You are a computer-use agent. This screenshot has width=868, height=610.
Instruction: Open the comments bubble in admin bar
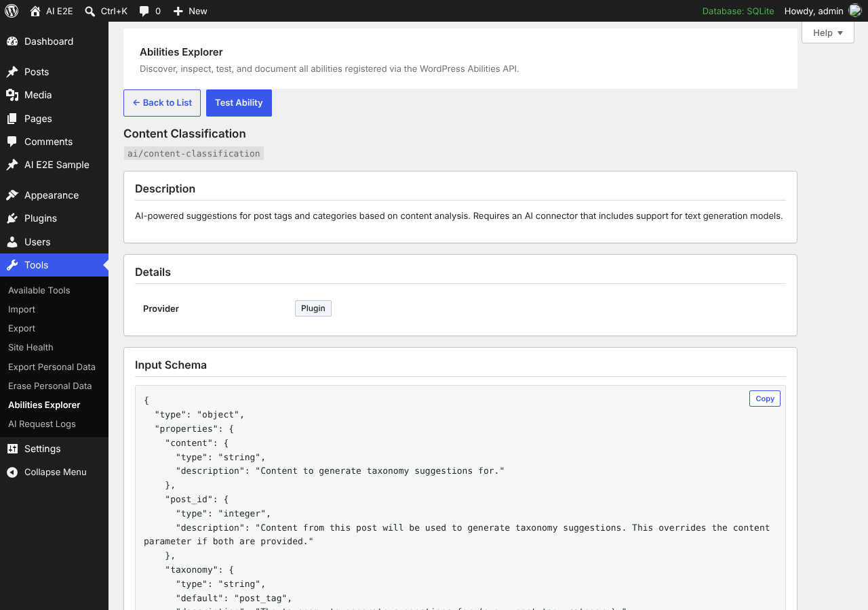(144, 12)
